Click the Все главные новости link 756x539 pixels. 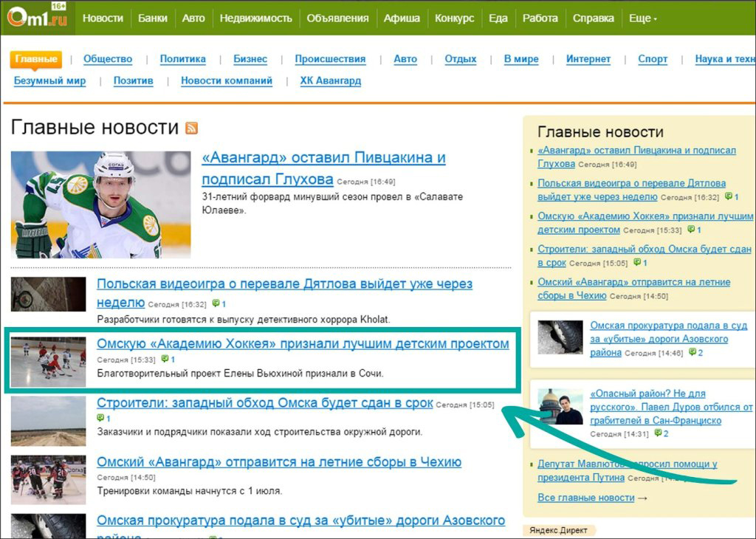[585, 498]
